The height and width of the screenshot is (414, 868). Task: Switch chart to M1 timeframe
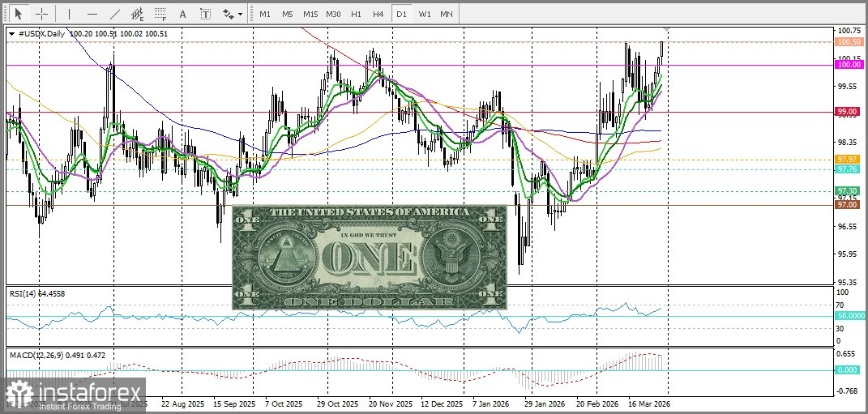tap(265, 14)
